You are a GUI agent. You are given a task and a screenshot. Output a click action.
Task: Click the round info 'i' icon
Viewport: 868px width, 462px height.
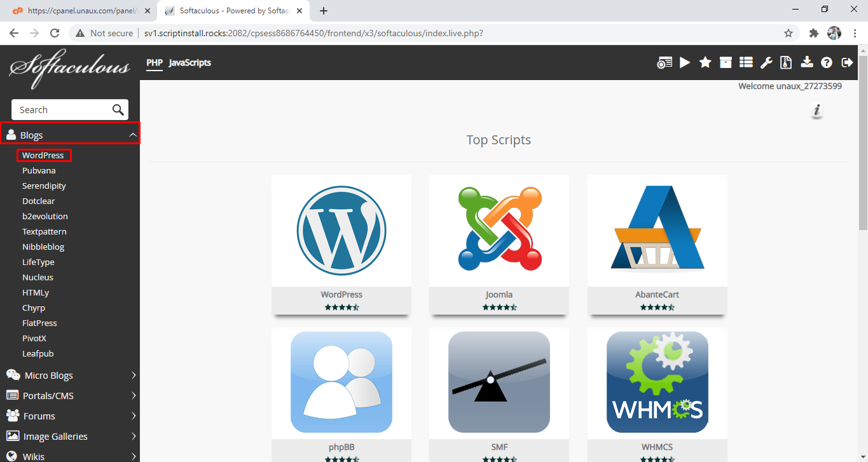point(818,111)
